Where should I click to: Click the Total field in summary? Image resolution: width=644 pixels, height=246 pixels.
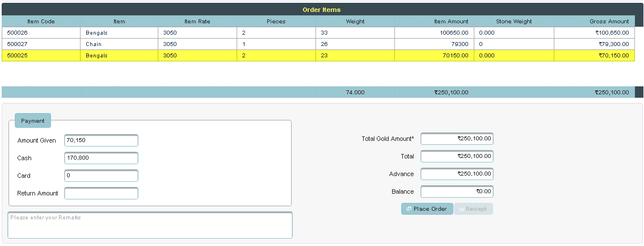pyautogui.click(x=457, y=156)
